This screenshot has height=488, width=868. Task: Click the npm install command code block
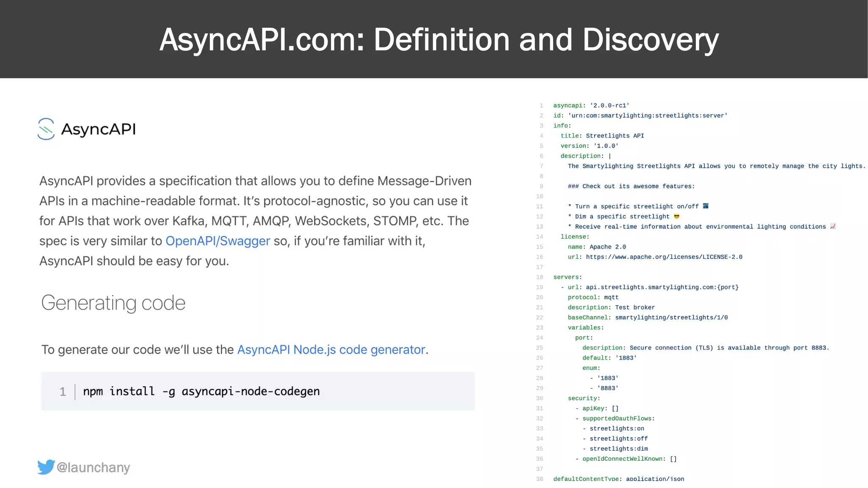click(258, 391)
